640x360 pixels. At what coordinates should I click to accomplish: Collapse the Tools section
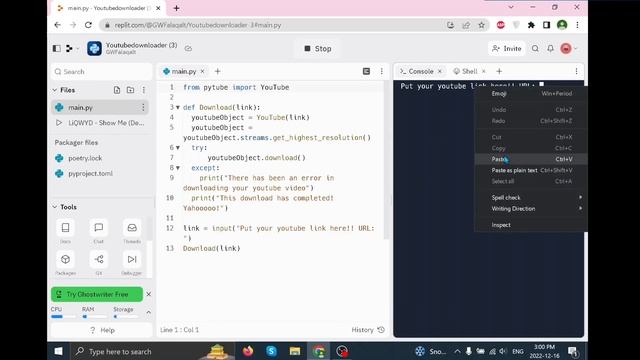[55, 207]
